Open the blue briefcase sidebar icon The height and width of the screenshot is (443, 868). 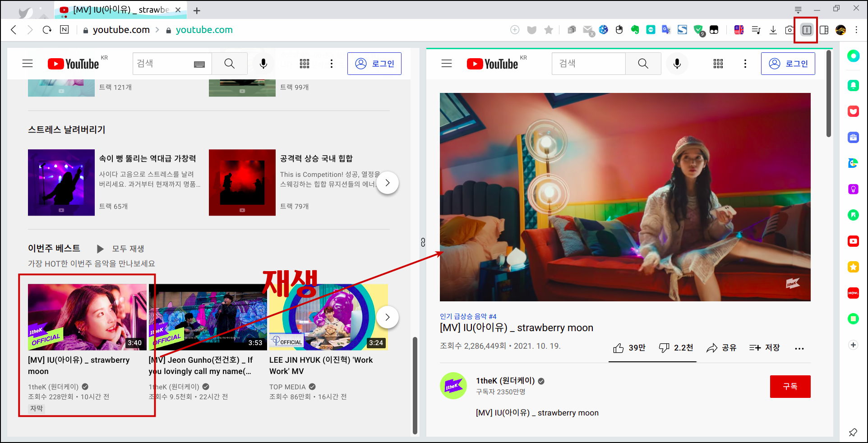tap(853, 138)
